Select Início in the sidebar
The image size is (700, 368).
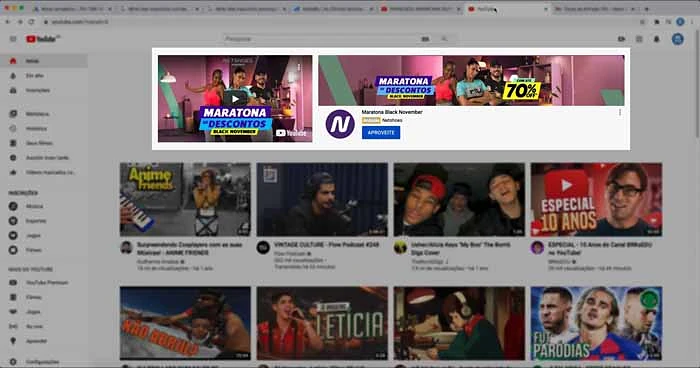44,61
